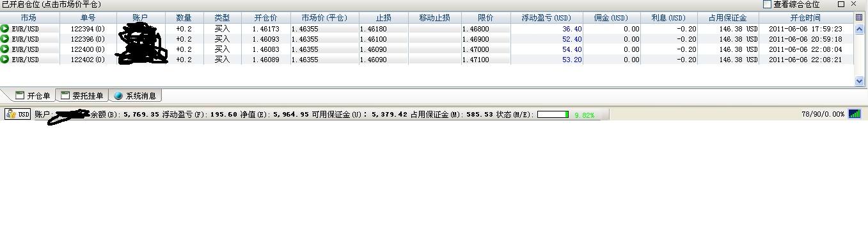This screenshot has height=246, width=868.
Task: Sort by the 开仓价 column header
Action: [265, 18]
